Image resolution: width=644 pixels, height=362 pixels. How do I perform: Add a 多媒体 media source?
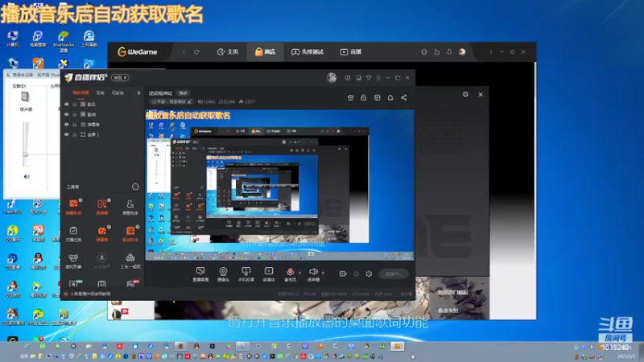(x=269, y=274)
